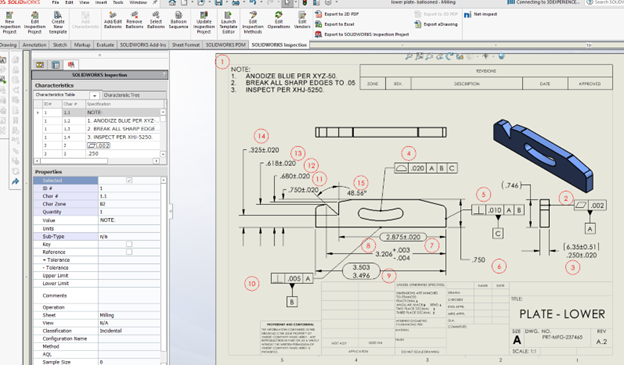
Task: Click the Save icon
Action: tap(218, 2)
